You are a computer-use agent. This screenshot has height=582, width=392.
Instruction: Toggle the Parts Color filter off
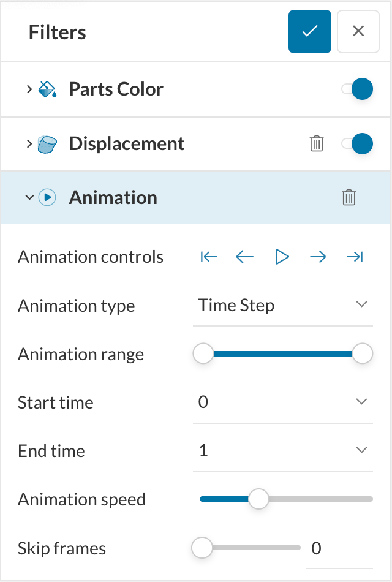point(358,89)
